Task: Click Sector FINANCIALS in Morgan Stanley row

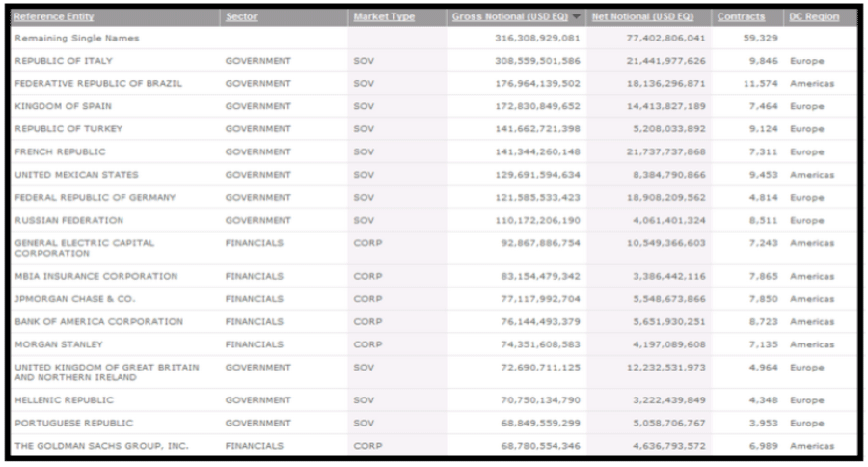Action: pos(254,344)
